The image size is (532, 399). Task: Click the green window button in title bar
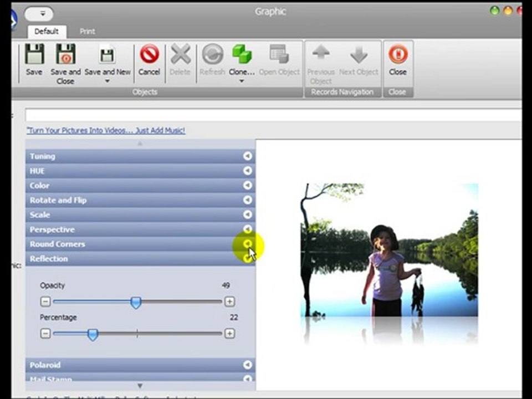click(494, 11)
